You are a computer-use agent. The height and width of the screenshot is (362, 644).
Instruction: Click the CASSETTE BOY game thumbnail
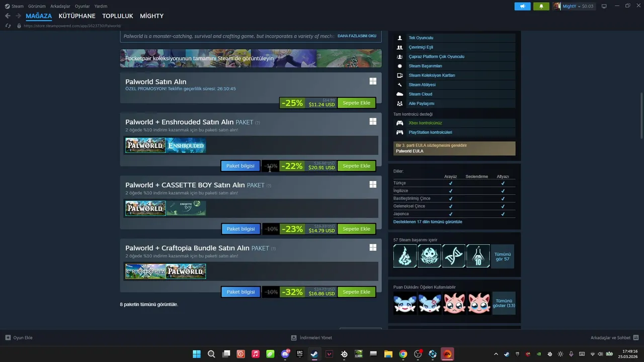click(186, 209)
